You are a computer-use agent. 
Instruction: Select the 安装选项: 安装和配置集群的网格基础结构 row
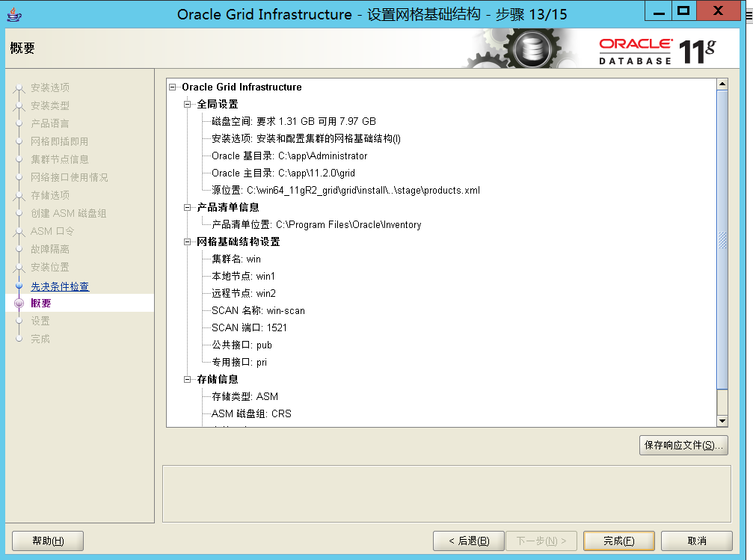[307, 139]
